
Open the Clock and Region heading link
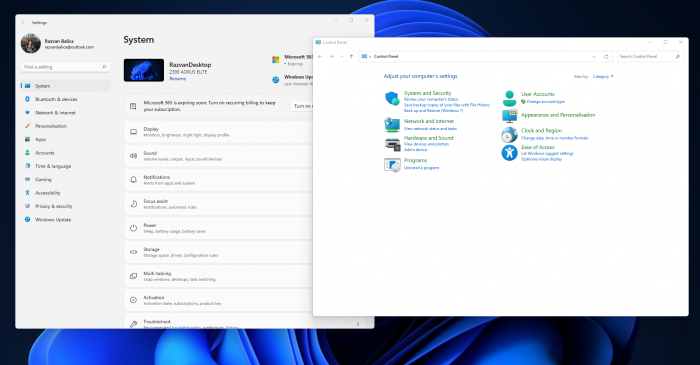click(x=542, y=131)
